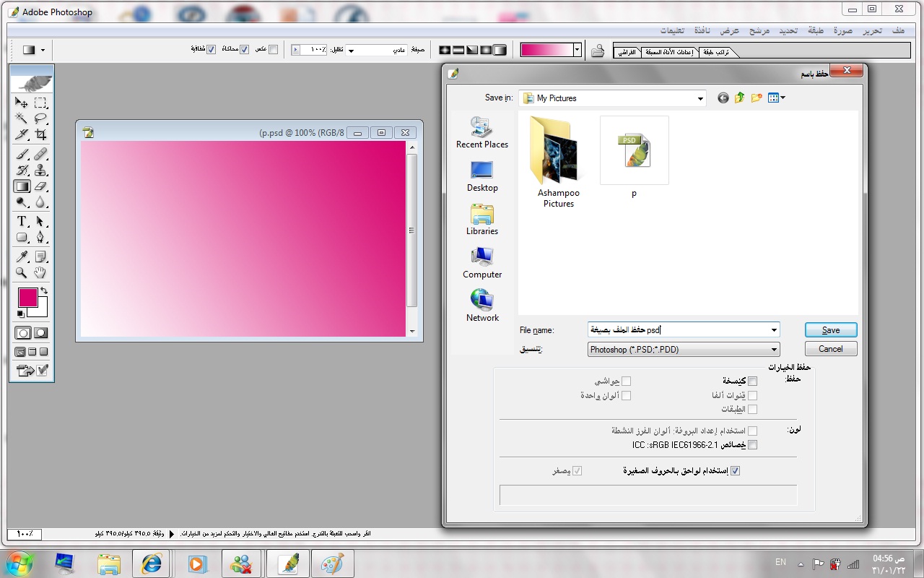Image resolution: width=924 pixels, height=578 pixels.
Task: Open the مرشح (Filter) menu
Action: pyautogui.click(x=759, y=30)
